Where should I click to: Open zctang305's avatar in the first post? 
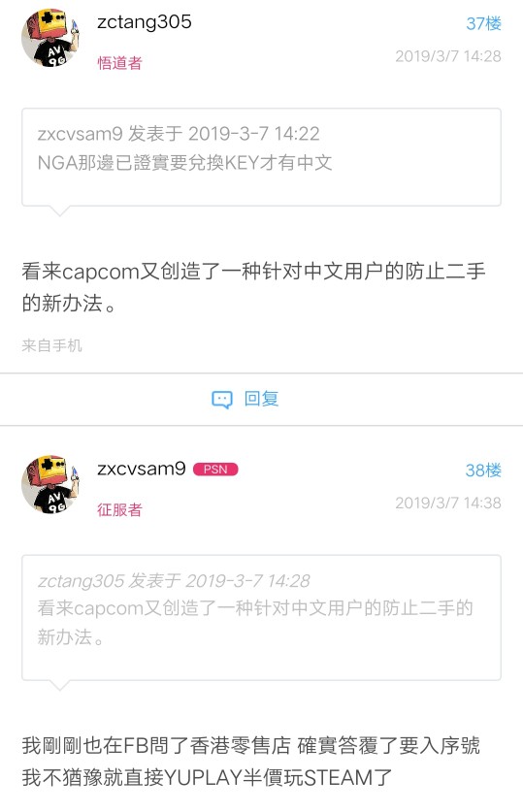(50, 38)
